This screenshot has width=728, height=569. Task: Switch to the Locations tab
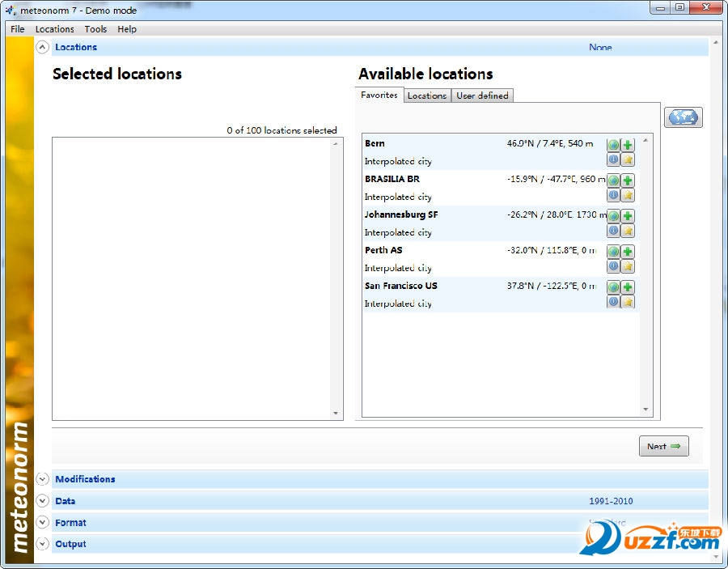tap(427, 96)
